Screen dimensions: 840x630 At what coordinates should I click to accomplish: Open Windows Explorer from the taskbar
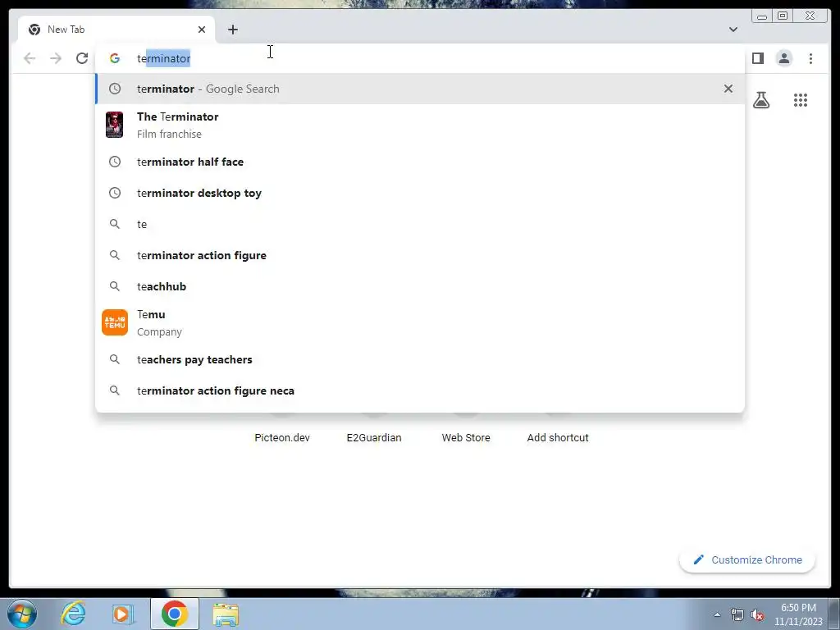(x=226, y=614)
